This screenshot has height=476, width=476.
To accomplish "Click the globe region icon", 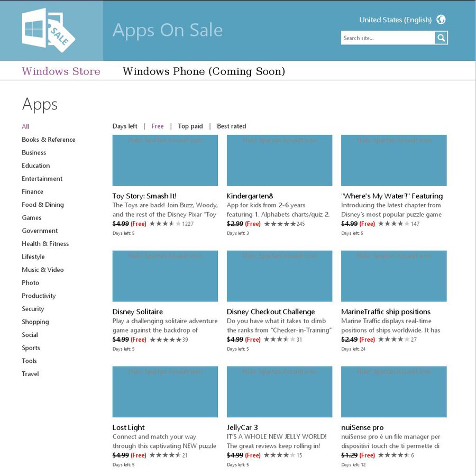I will pos(441,20).
